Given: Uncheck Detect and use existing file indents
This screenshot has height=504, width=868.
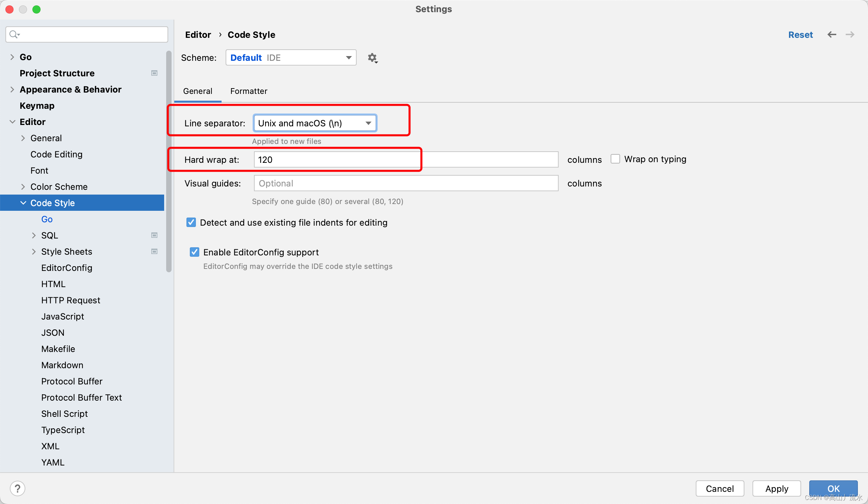Looking at the screenshot, I should pos(191,222).
